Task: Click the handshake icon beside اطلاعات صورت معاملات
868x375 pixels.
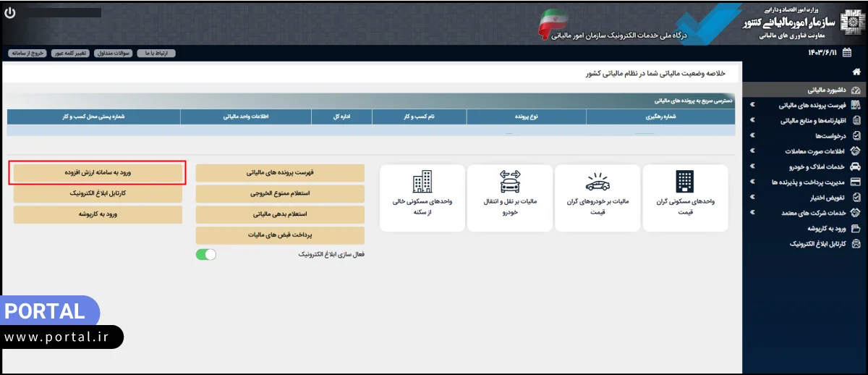Action: pyautogui.click(x=856, y=151)
